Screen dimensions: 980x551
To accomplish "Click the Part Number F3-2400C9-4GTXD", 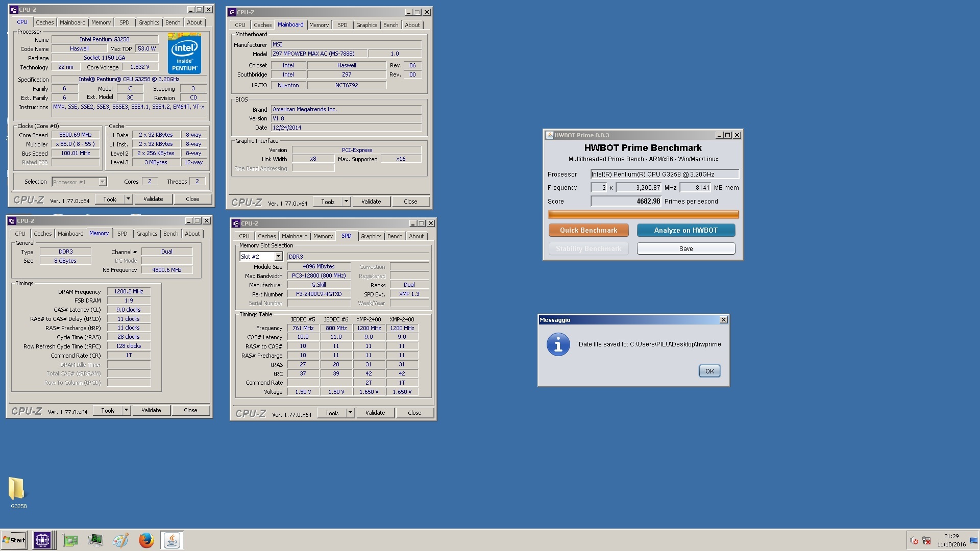I will point(318,294).
